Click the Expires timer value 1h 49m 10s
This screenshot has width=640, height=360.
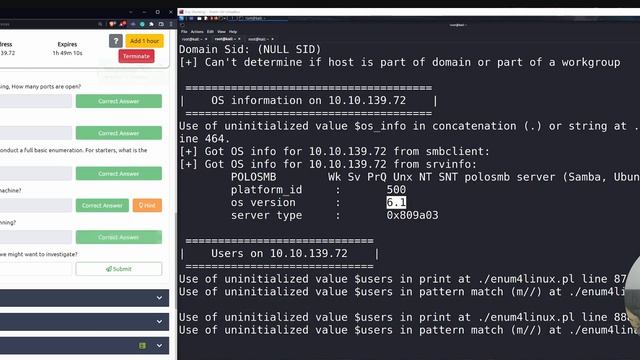(67, 53)
